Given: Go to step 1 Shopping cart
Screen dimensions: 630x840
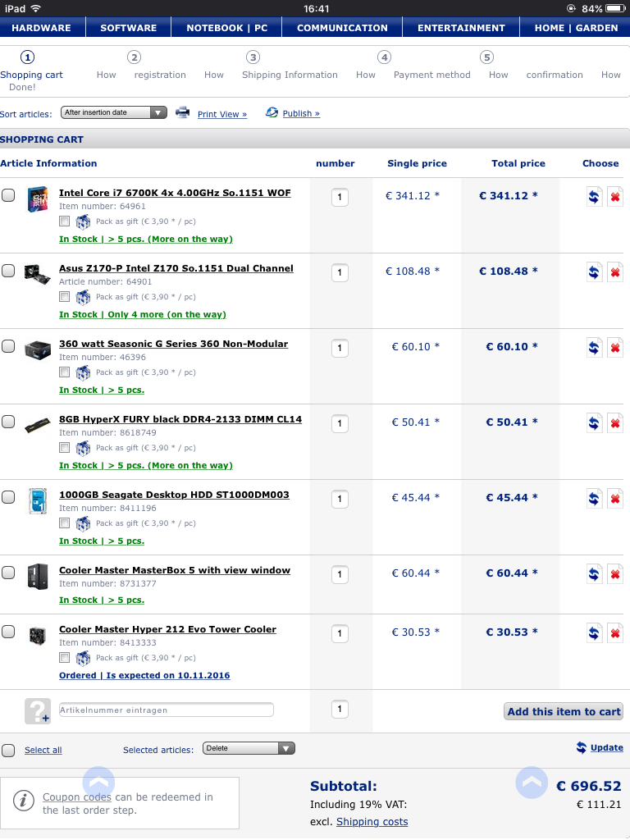Looking at the screenshot, I should [x=31, y=71].
